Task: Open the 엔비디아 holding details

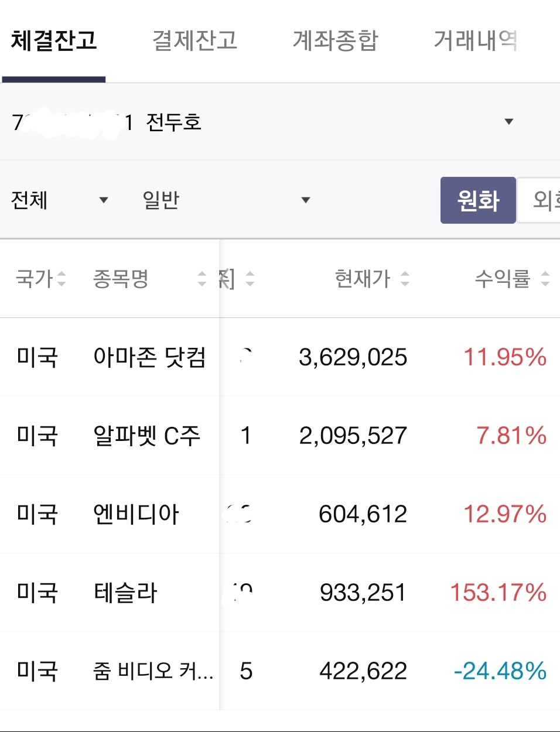Action: (x=136, y=514)
